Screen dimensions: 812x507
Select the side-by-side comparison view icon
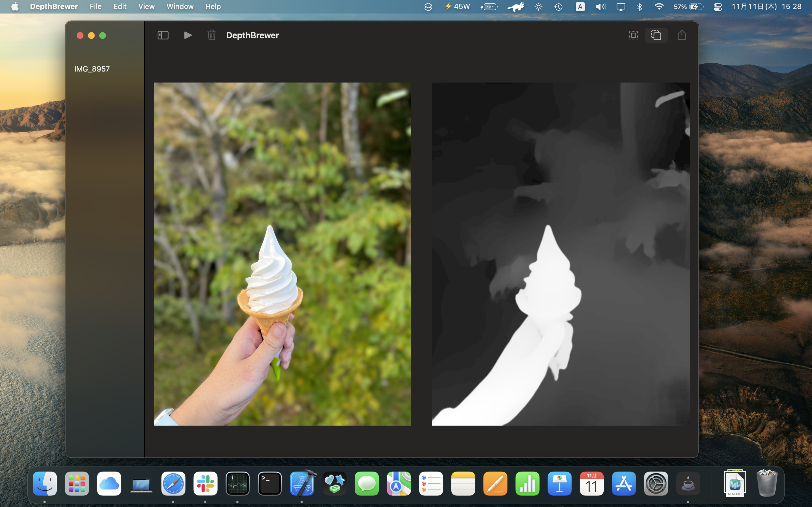[656, 35]
